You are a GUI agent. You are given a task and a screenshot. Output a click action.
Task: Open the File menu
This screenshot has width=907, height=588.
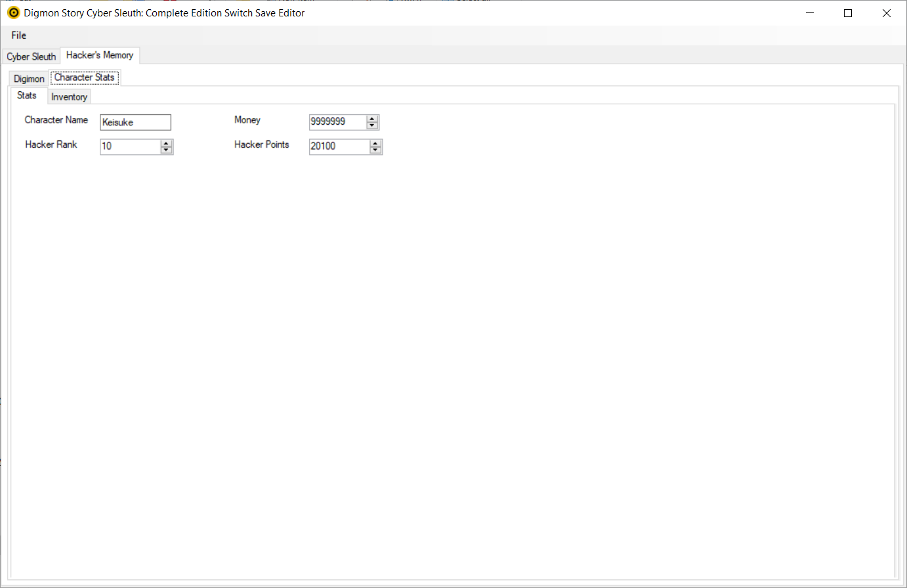click(19, 35)
